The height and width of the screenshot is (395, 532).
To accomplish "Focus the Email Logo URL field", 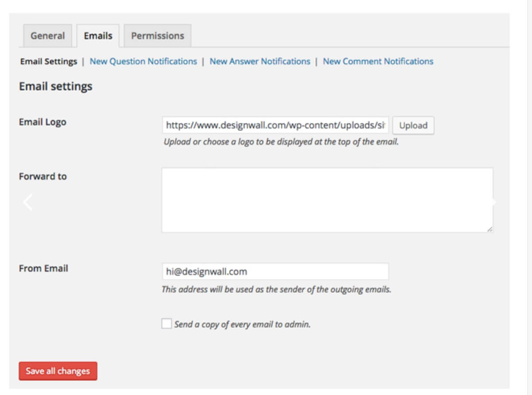I will tap(275, 125).
